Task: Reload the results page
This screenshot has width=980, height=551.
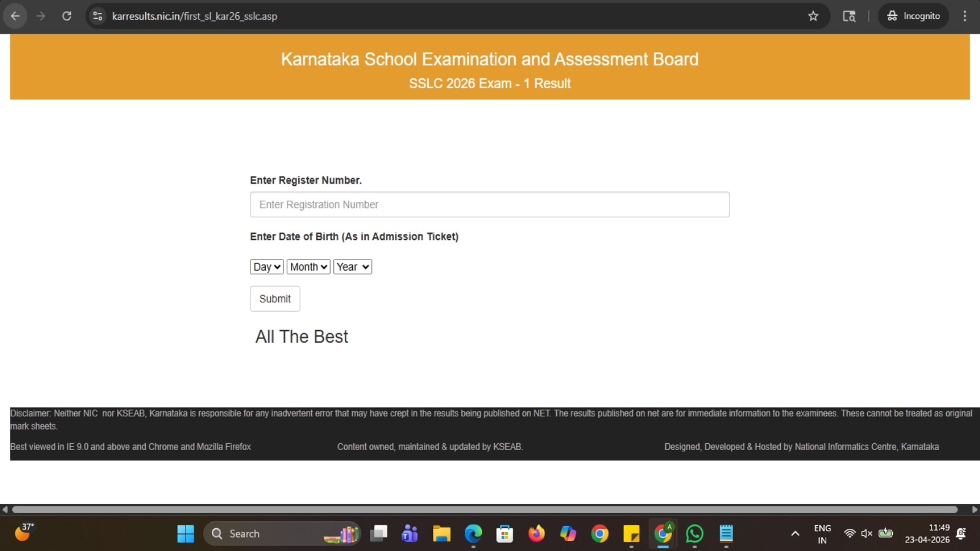Action: click(x=67, y=16)
